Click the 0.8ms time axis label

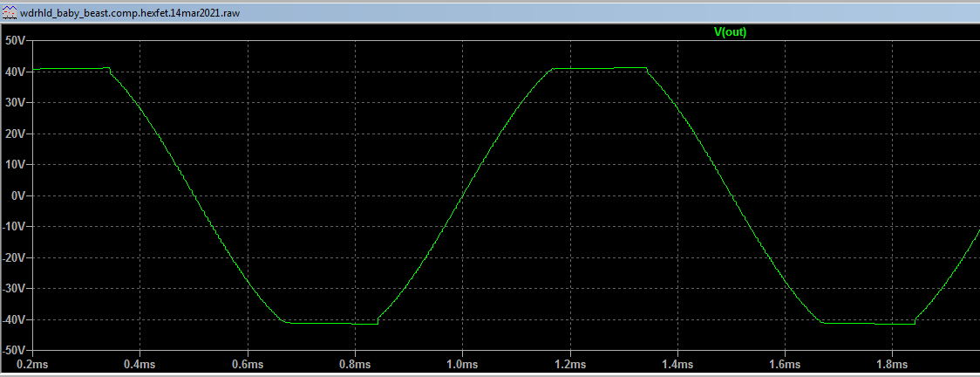[355, 364]
